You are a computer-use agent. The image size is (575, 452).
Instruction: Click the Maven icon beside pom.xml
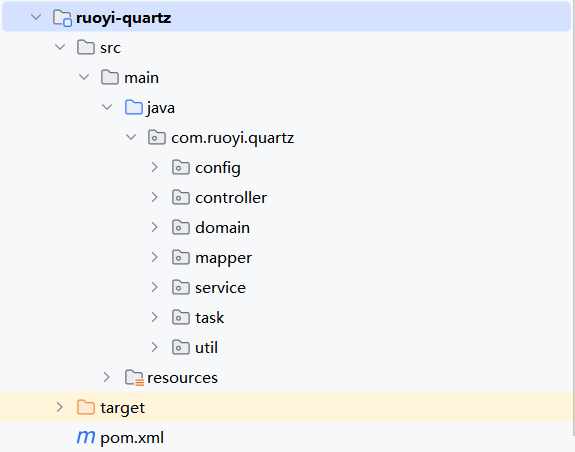(86, 437)
